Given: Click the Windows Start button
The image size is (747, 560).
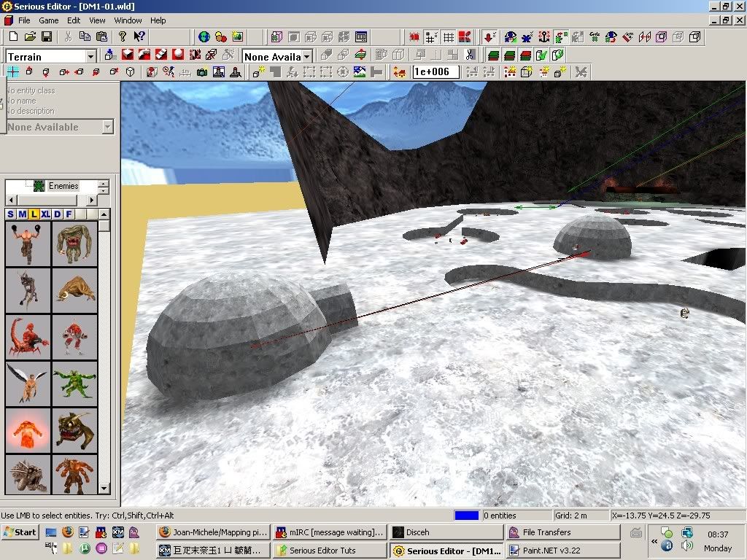Looking at the screenshot, I should [20, 532].
